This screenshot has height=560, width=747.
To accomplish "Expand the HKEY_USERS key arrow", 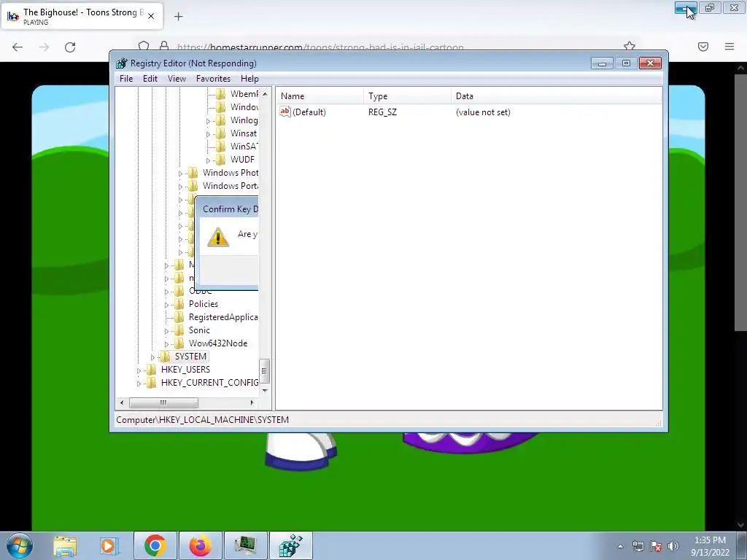I will [x=139, y=370].
